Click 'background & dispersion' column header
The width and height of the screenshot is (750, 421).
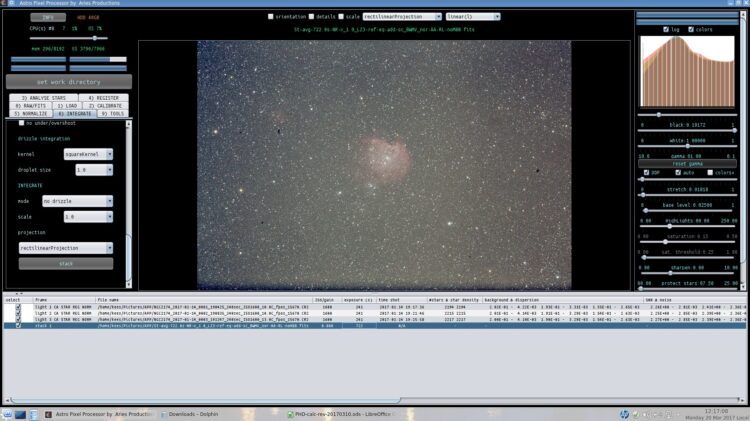562,300
